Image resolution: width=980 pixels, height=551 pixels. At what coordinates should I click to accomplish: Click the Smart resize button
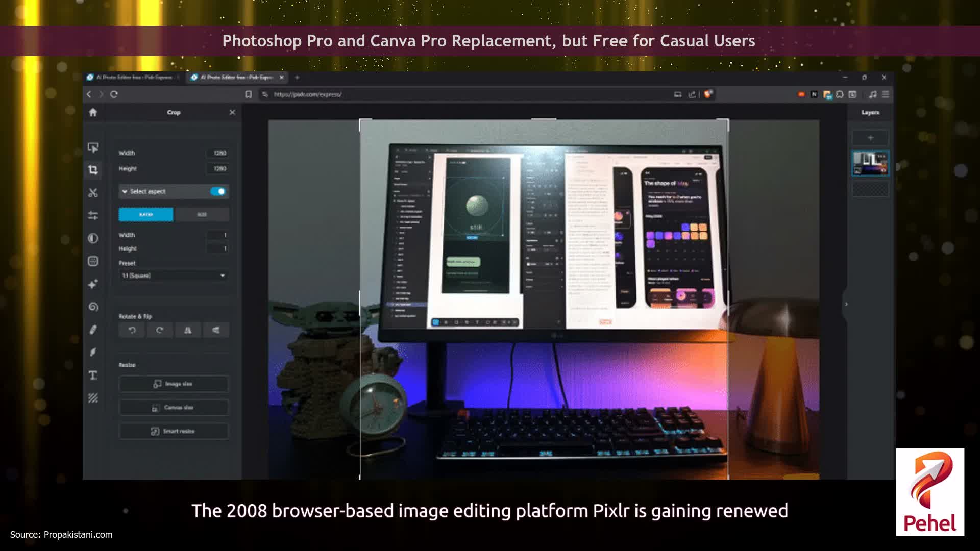click(174, 431)
